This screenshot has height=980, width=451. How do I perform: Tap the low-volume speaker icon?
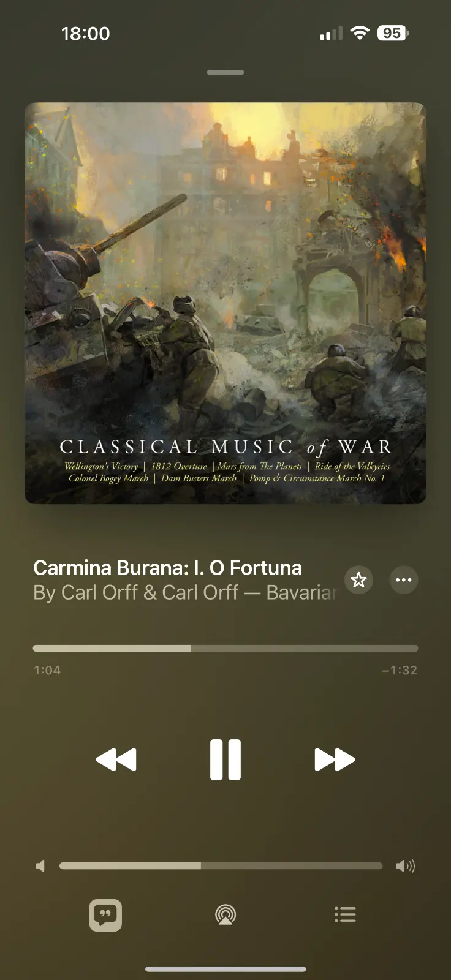40,866
